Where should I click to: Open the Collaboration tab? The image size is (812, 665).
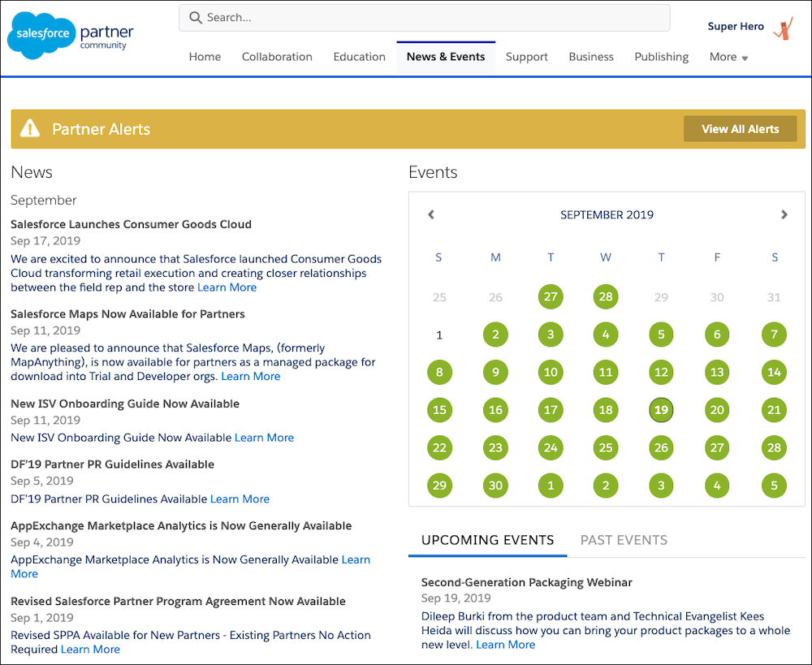click(x=277, y=57)
